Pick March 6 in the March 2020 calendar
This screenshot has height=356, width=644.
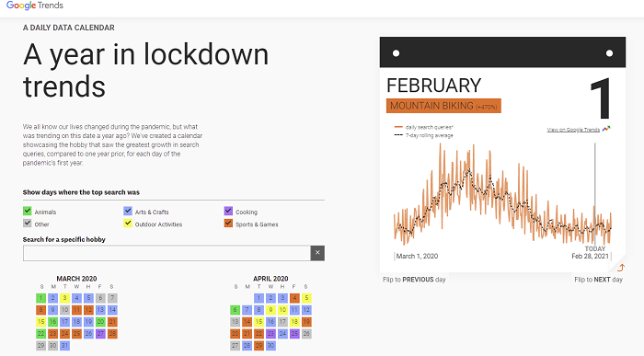(x=100, y=298)
